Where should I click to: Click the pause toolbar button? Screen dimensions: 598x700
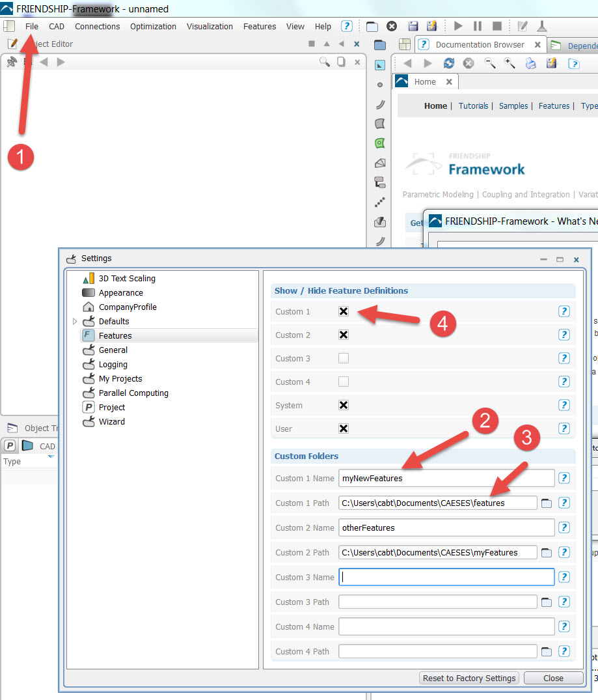click(478, 26)
